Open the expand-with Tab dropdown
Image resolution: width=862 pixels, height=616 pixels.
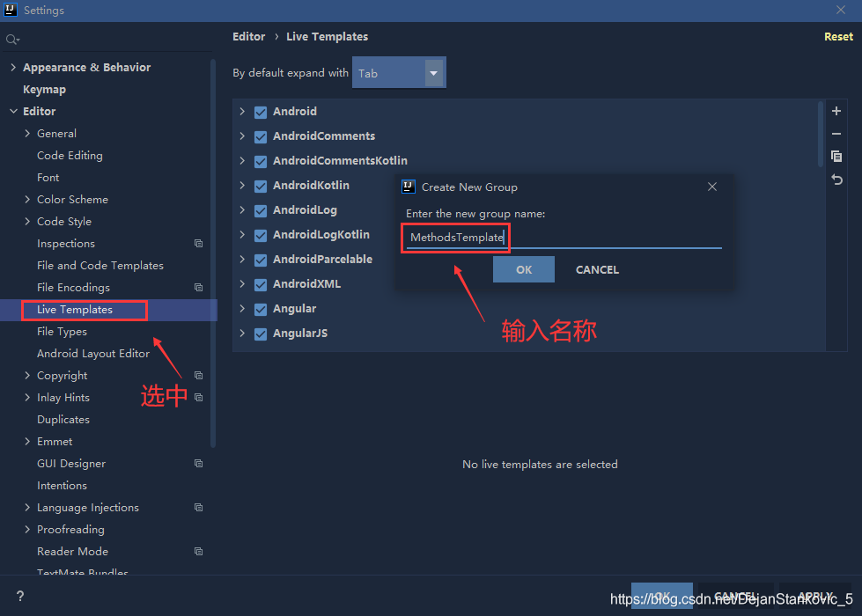click(399, 72)
